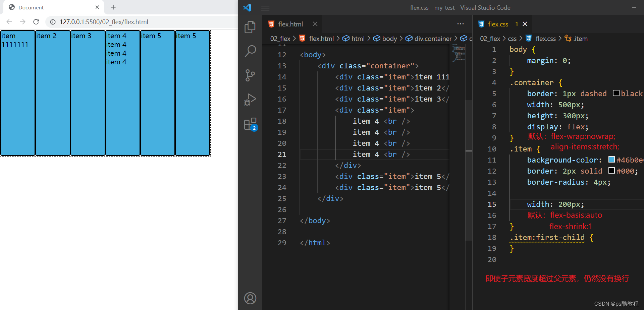Image resolution: width=644 pixels, height=310 pixels.
Task: Click the VS Code logo icon
Action: (248, 7)
